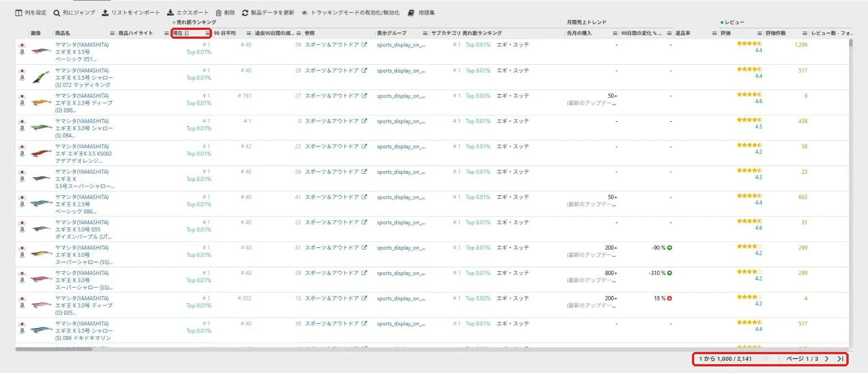868x373 pixels.
Task: Click the Amazon icon in ベーシック 086 row
Action: (22, 205)
